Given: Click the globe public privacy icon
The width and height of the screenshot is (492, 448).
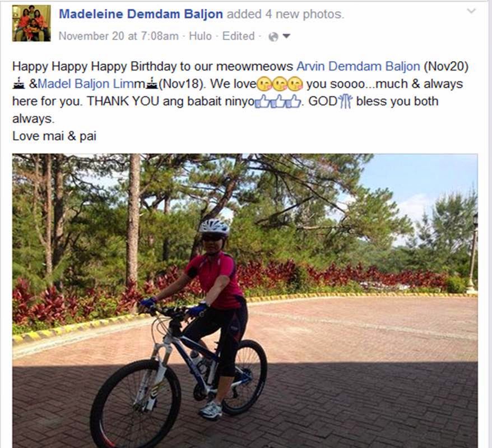Looking at the screenshot, I should click(273, 37).
